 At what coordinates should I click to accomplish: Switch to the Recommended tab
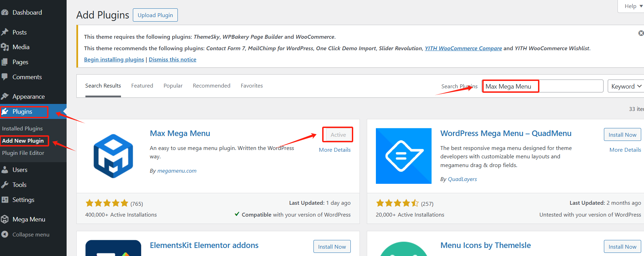point(212,86)
